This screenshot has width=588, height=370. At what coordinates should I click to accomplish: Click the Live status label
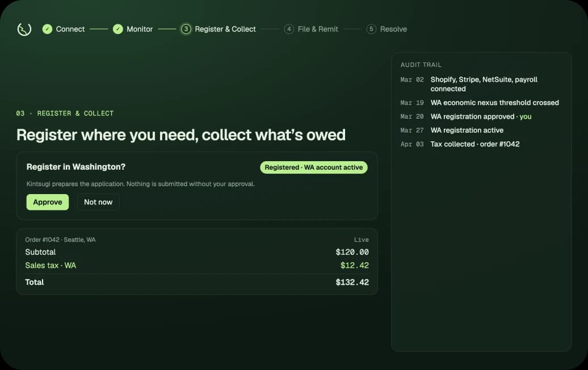click(x=362, y=239)
